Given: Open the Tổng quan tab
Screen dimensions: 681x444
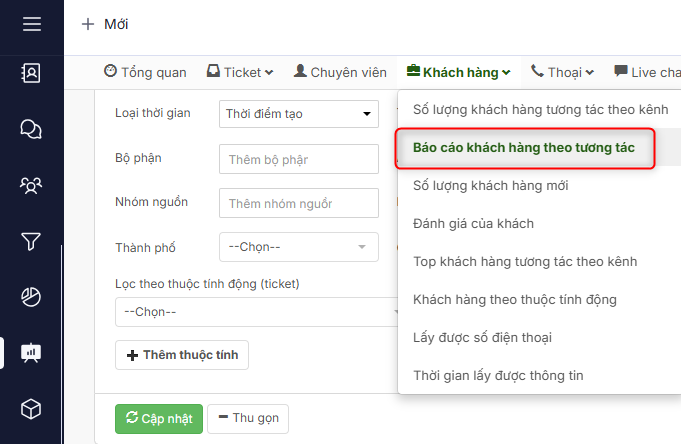Looking at the screenshot, I should pos(146,72).
